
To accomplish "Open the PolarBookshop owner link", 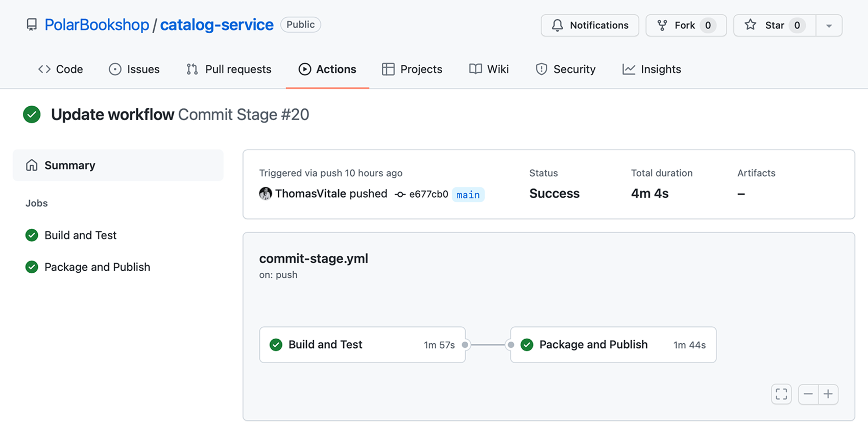I will coord(97,25).
